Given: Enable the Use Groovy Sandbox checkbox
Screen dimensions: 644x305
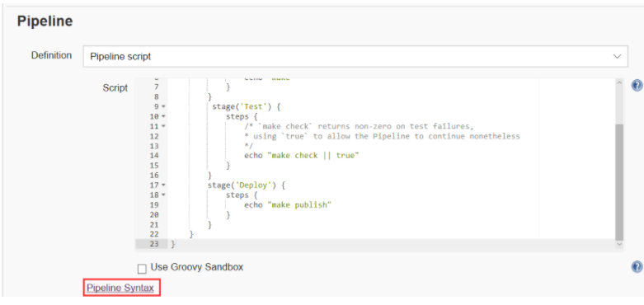Looking at the screenshot, I should [x=142, y=269].
